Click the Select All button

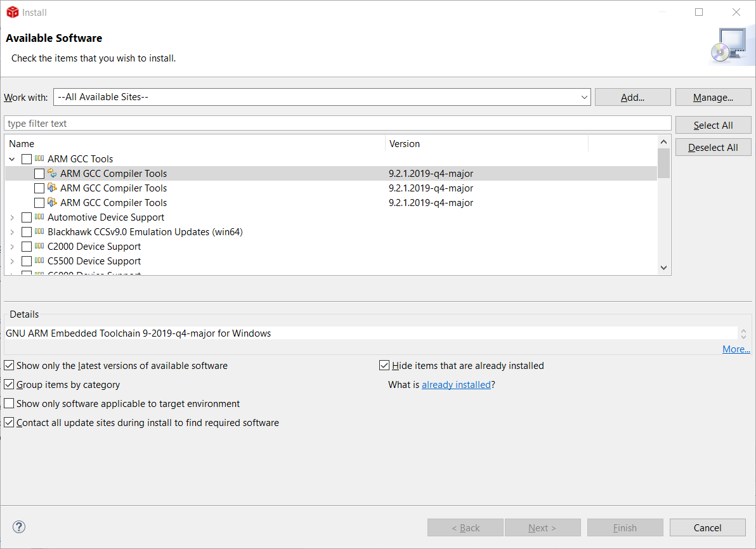[713, 125]
